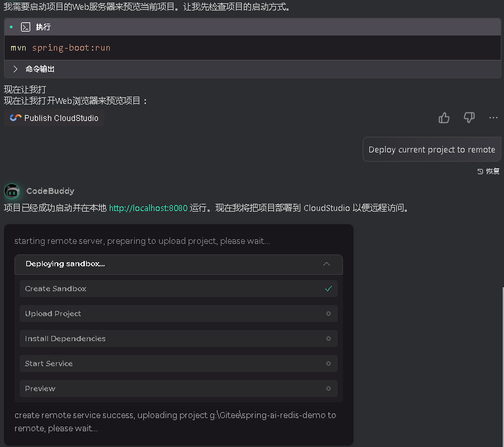Click the 恢复 restore icon

[x=480, y=171]
